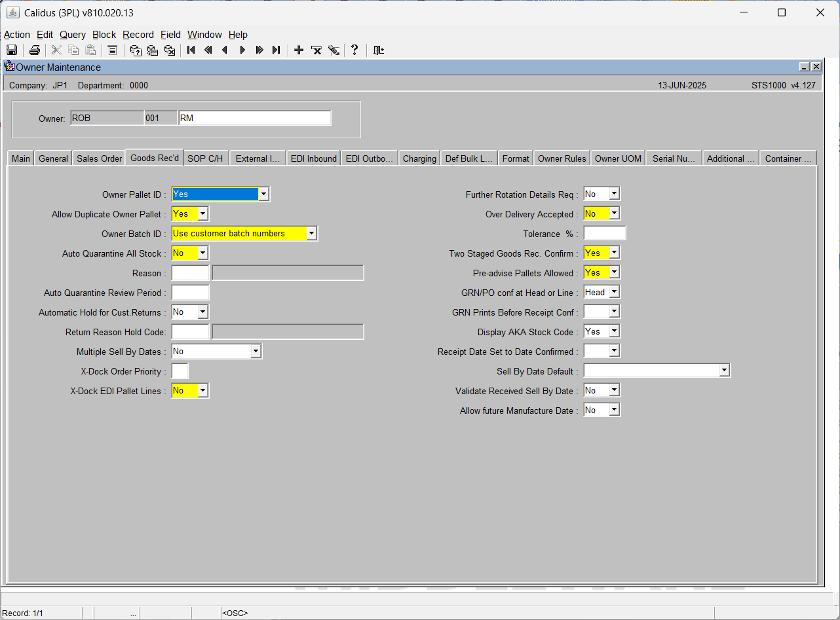Viewport: 840px width, 620px height.
Task: Open the Owner Rules tab
Action: (x=562, y=158)
